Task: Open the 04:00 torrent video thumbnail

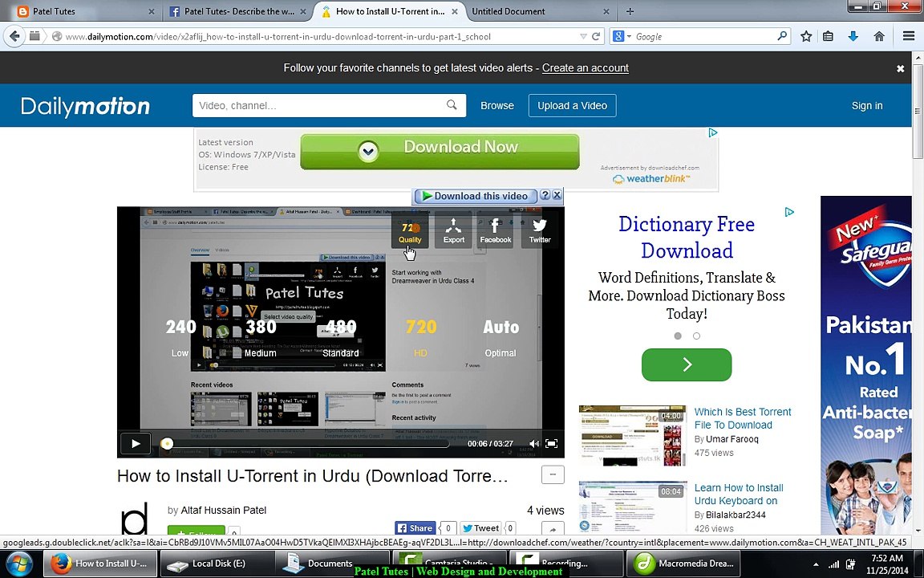Action: (x=632, y=435)
